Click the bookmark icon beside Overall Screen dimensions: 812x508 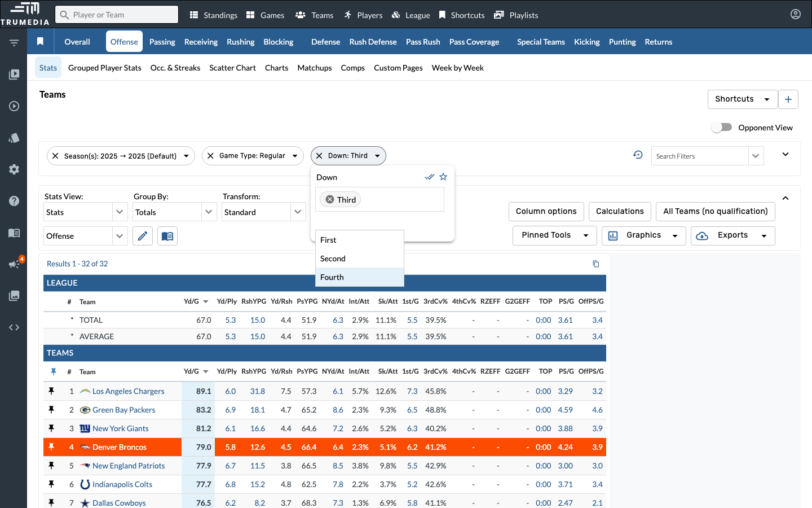[x=40, y=41]
